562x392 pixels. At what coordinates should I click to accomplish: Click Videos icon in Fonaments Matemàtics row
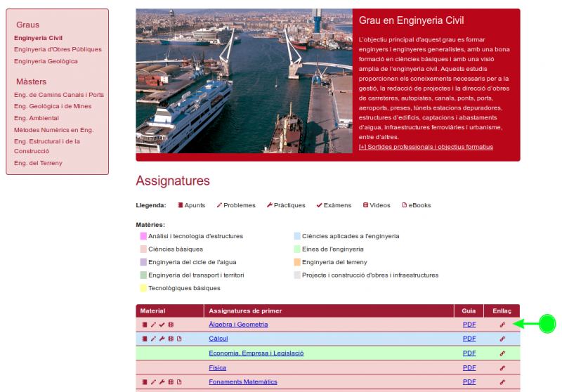tap(170, 382)
